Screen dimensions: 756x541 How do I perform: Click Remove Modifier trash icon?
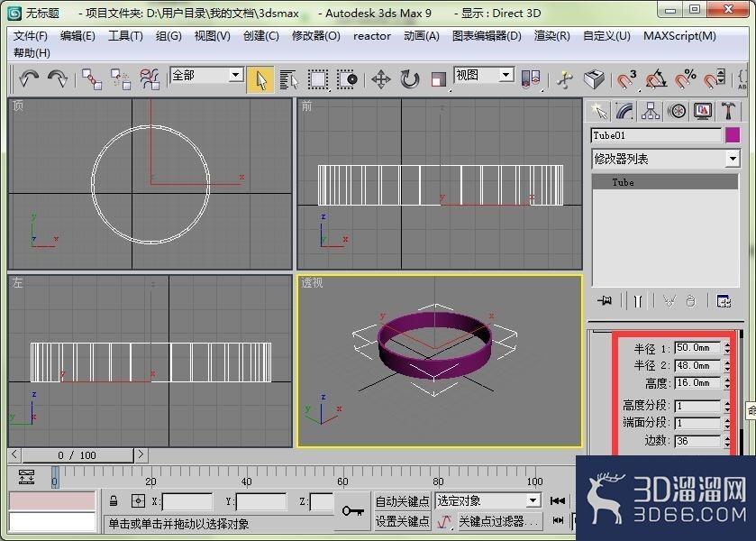click(691, 301)
